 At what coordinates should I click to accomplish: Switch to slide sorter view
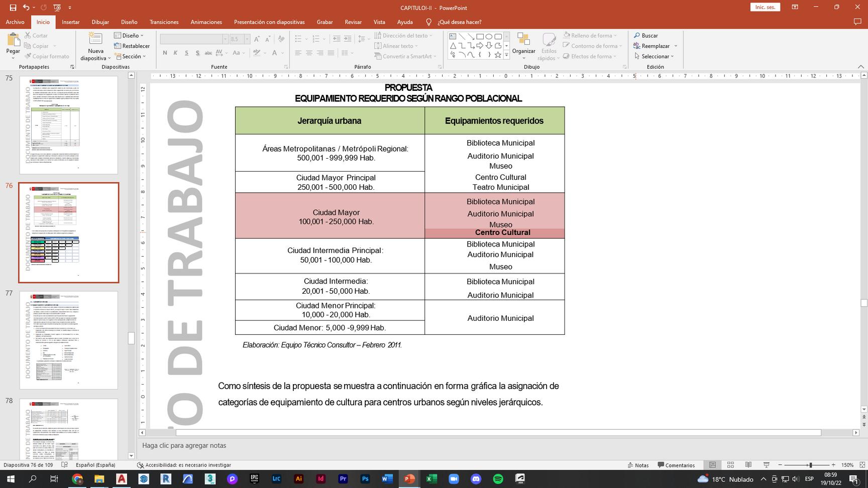[x=730, y=465]
